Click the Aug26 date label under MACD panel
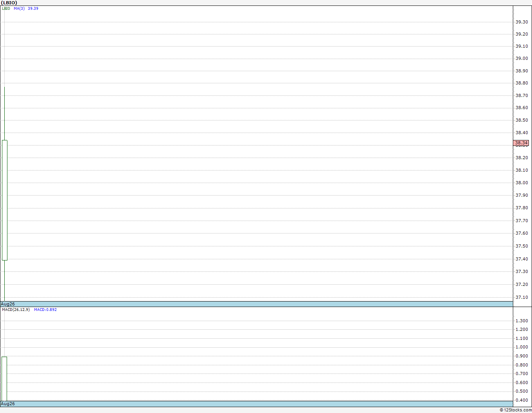This screenshot has height=413, width=532. 8,404
